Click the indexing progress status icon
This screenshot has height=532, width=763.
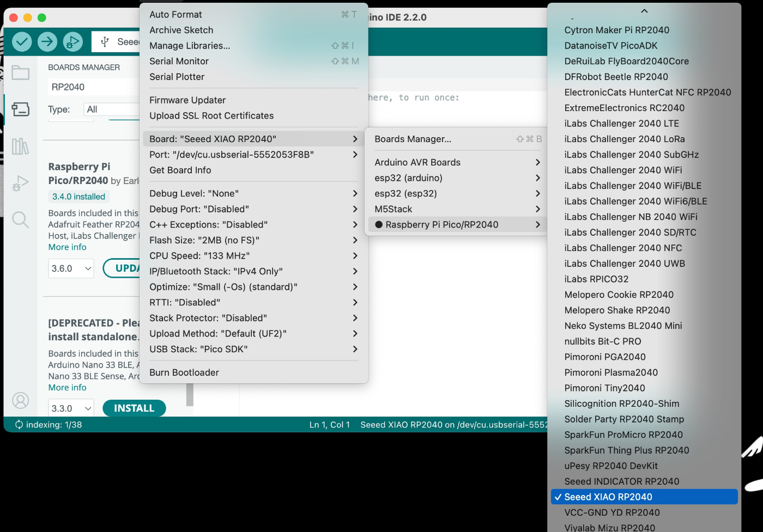click(19, 425)
